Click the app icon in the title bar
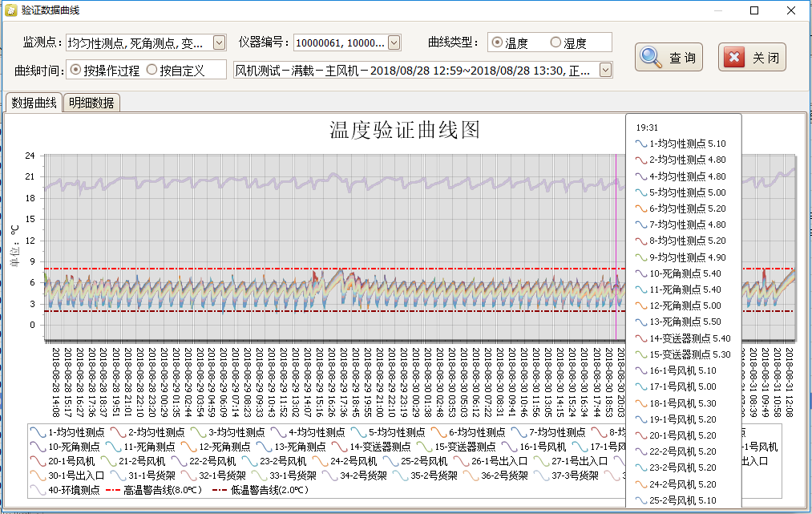Viewport: 812px width, 514px height. 10,10
